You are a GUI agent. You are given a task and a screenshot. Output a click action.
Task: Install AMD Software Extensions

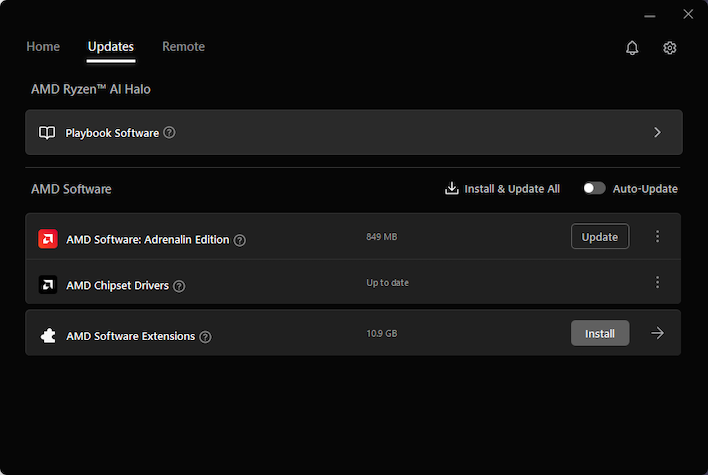[x=600, y=333]
